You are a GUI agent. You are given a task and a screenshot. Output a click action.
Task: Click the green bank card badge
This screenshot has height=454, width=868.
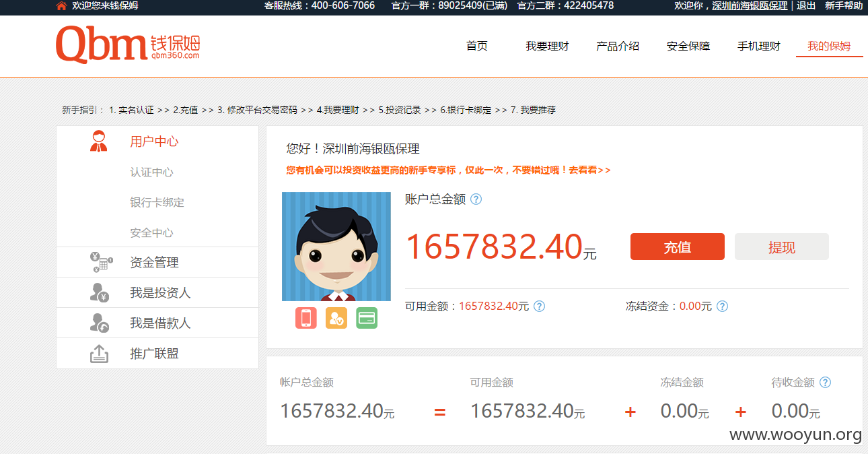click(367, 318)
